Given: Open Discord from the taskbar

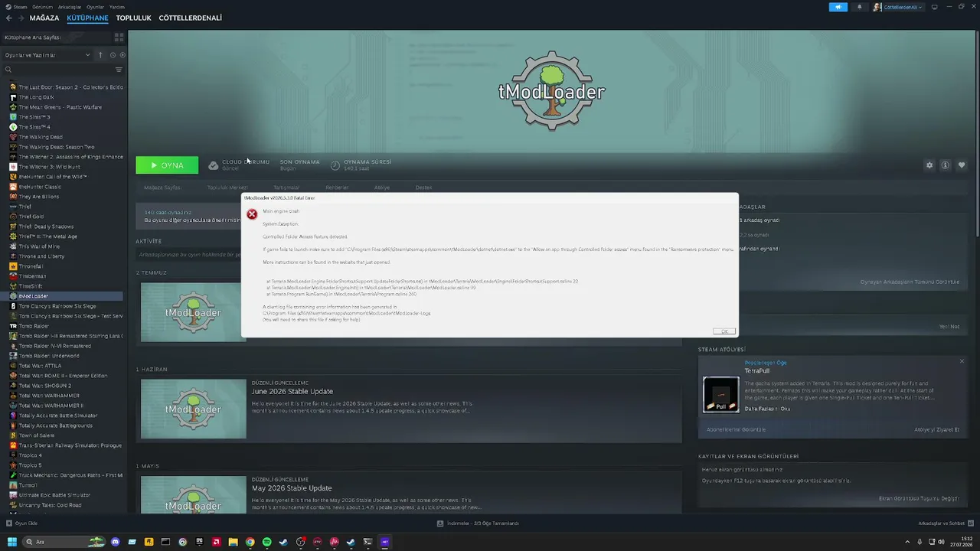Looking at the screenshot, I should coord(115,542).
